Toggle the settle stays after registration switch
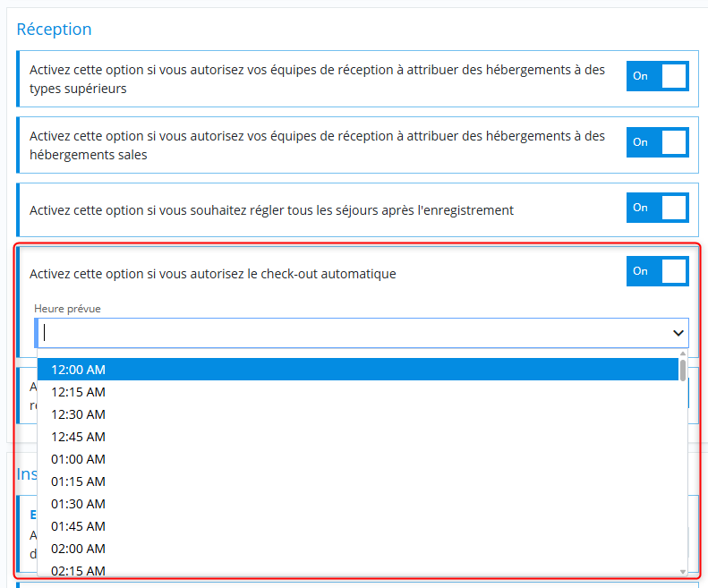This screenshot has width=708, height=588. (657, 208)
